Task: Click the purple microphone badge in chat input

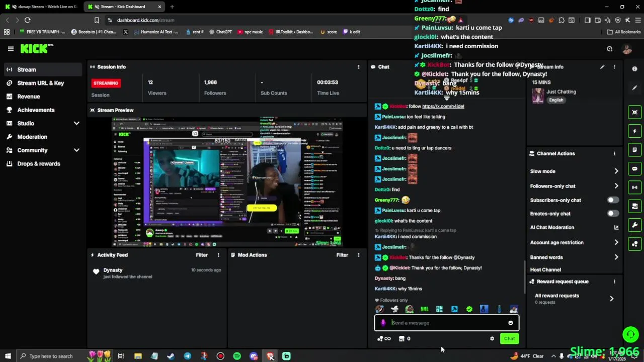Action: coord(383,323)
